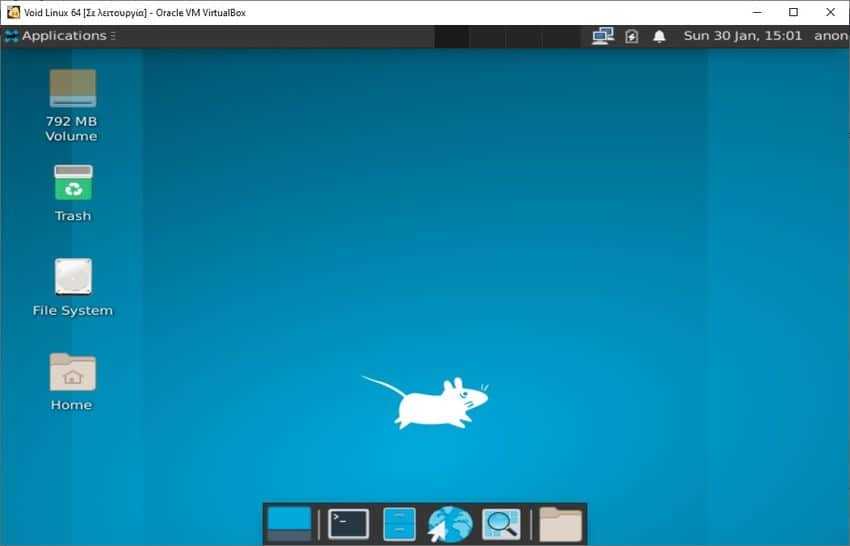Click the power manager battery icon
The image size is (850, 546).
pyautogui.click(x=632, y=36)
